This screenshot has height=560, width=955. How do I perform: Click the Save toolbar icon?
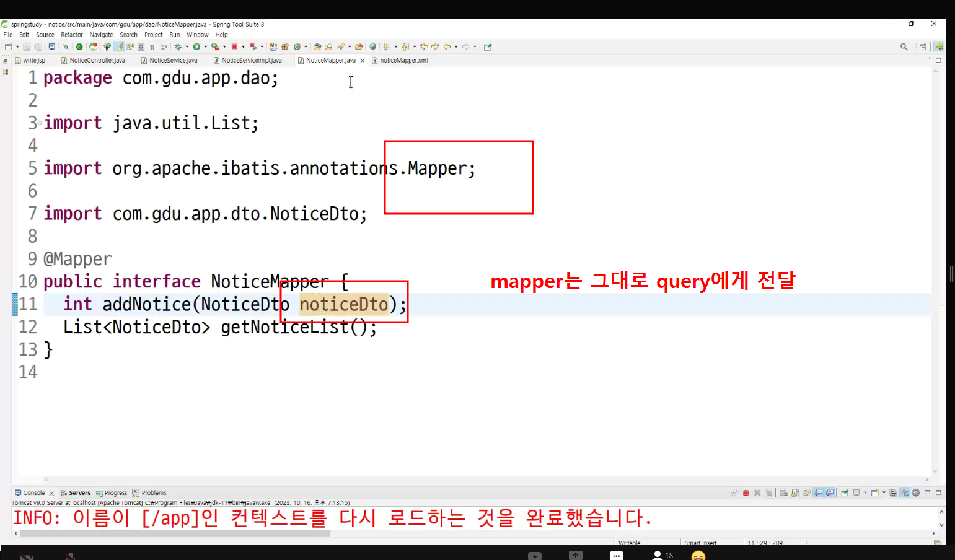pyautogui.click(x=27, y=46)
